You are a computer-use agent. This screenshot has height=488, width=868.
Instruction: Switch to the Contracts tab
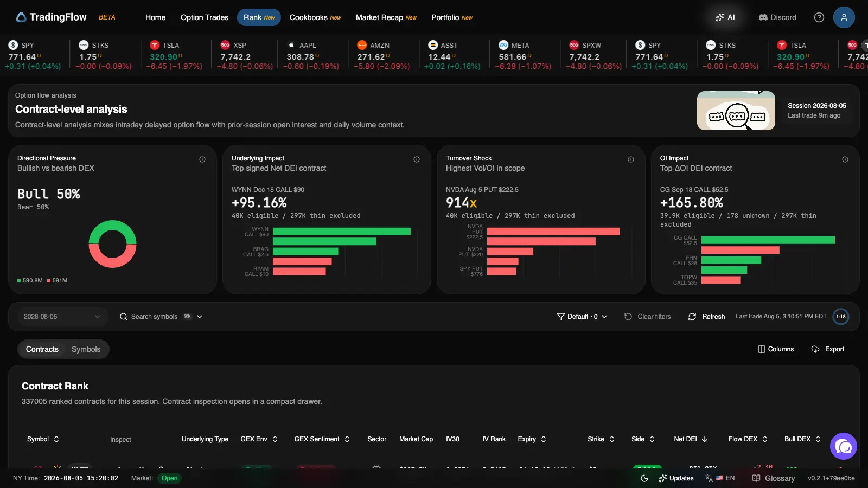point(42,349)
